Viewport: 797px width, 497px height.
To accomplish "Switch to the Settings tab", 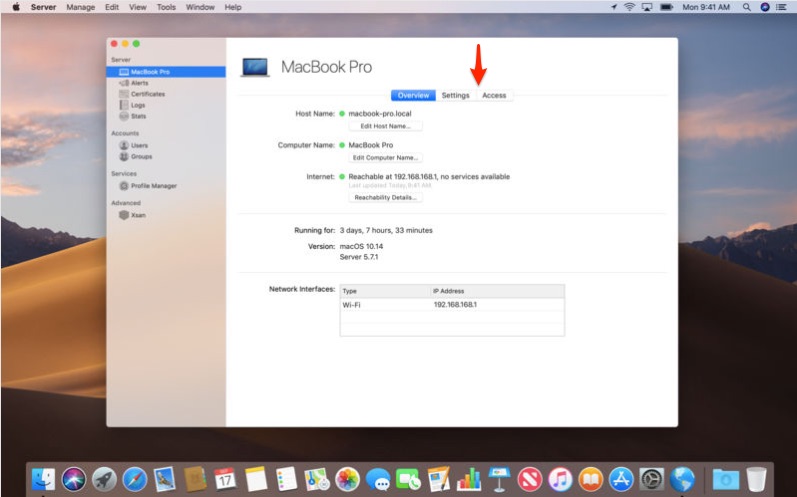I will (455, 96).
